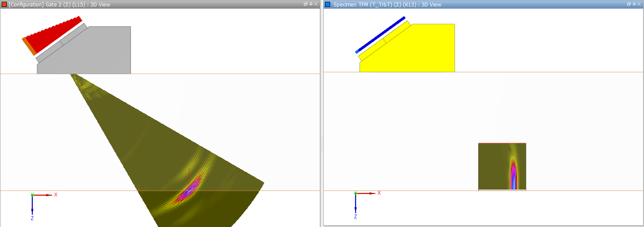The width and height of the screenshot is (644, 227).
Task: Close the Specimen TFM 3D View panel
Action: [x=639, y=4]
